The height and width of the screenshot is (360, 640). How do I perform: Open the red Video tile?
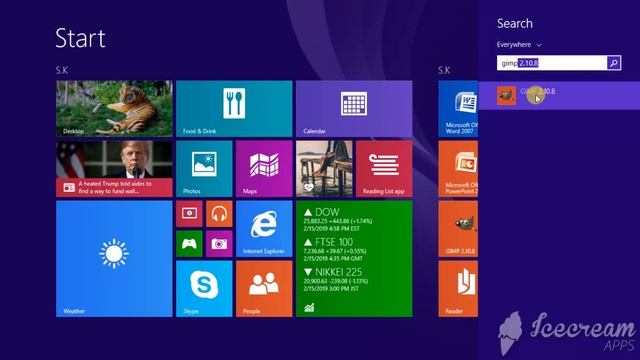click(189, 213)
